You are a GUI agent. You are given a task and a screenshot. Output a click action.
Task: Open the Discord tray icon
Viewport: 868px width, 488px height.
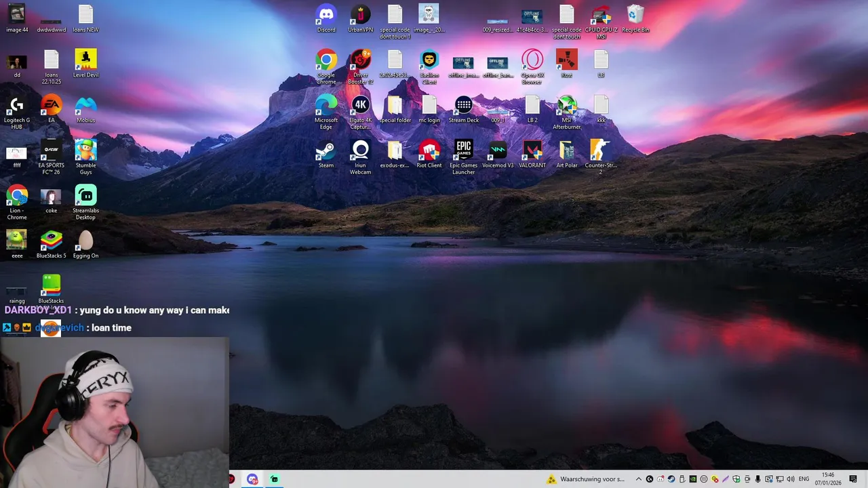[660, 479]
